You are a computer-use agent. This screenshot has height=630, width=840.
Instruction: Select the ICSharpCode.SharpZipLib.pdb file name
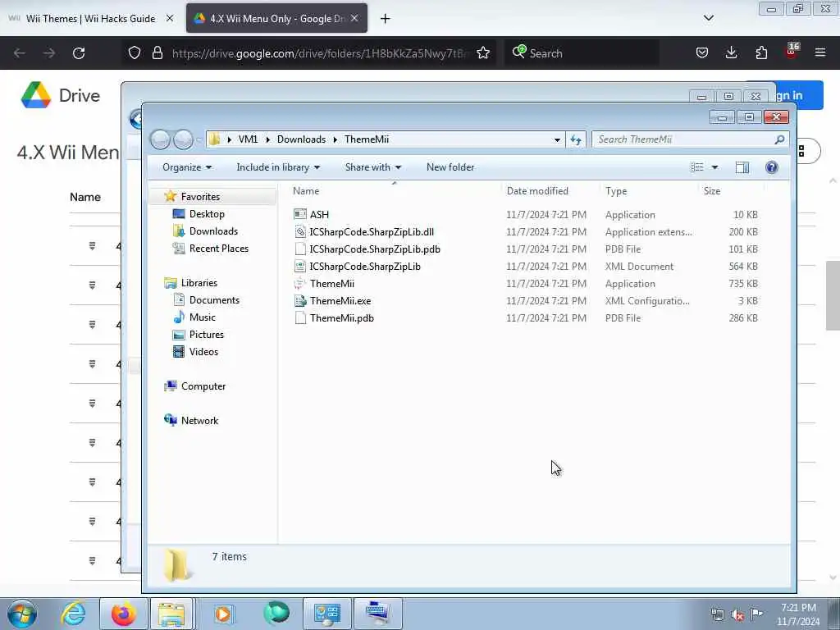tap(374, 249)
